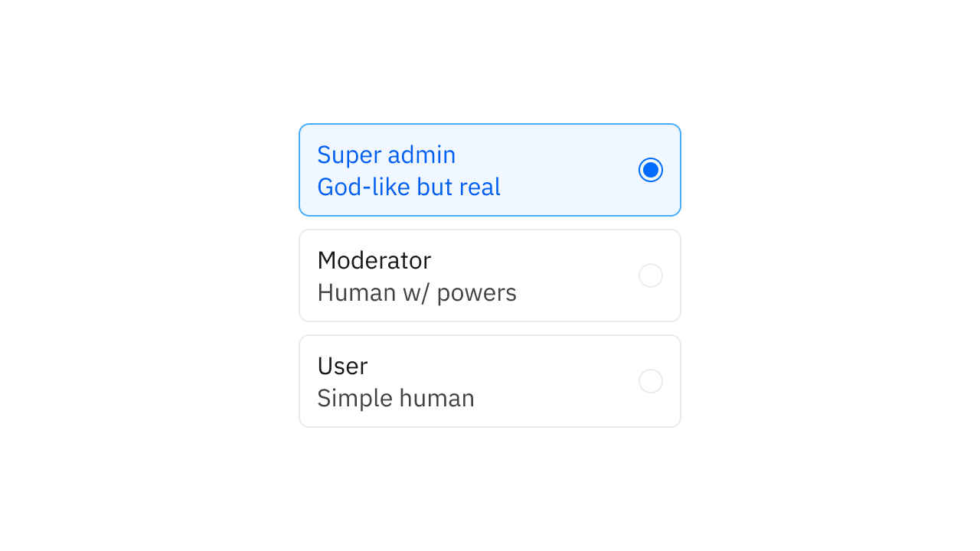The width and height of the screenshot is (980, 551).
Task: Click the 'God-like but real' description
Action: pyautogui.click(x=409, y=187)
